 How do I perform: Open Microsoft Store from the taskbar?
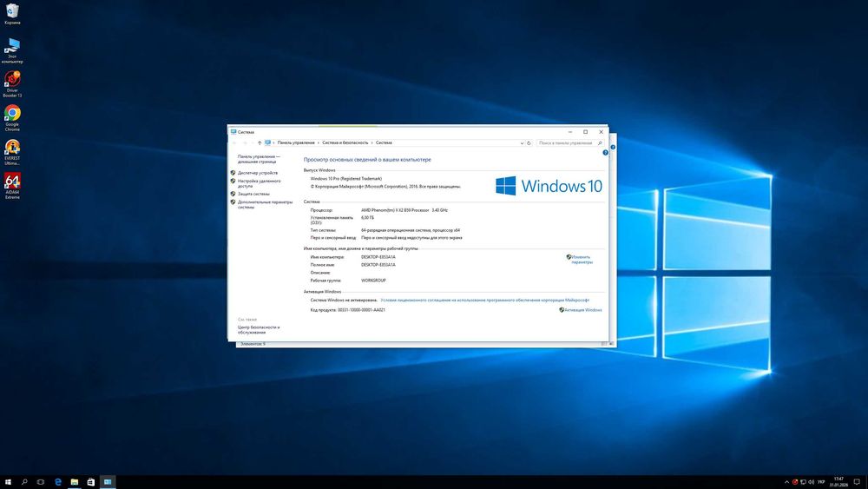(x=91, y=482)
